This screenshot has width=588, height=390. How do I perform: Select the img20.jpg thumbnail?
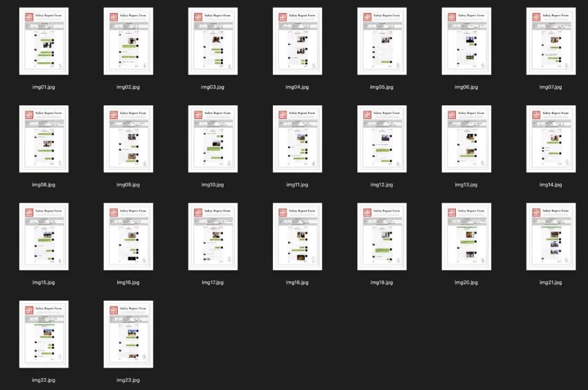[467, 236]
